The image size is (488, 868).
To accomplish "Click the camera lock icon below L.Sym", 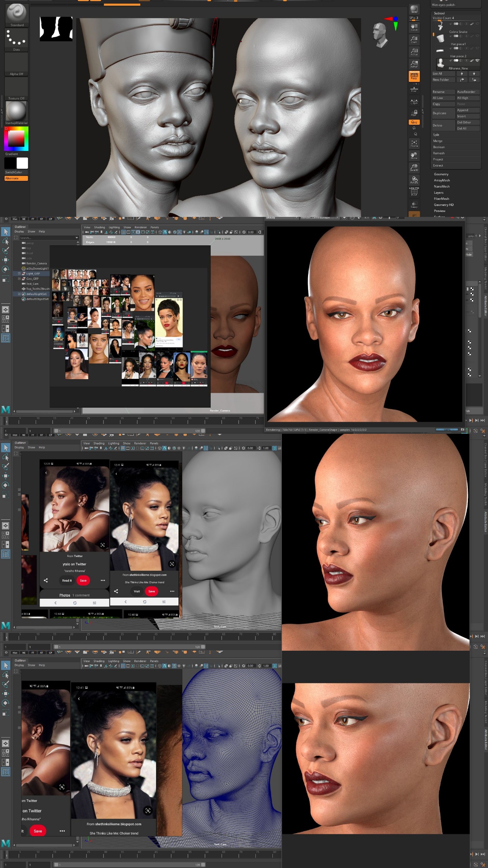I will click(x=414, y=113).
